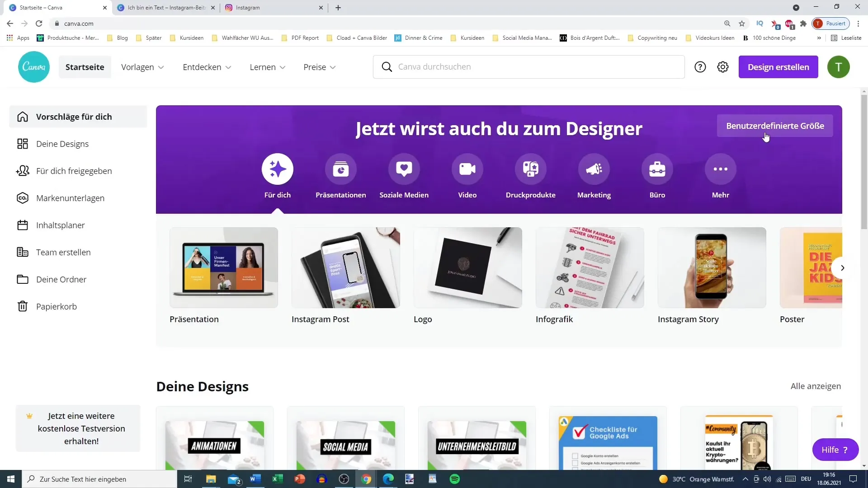Click Benutzerdefinierte Größe button

pos(775,126)
